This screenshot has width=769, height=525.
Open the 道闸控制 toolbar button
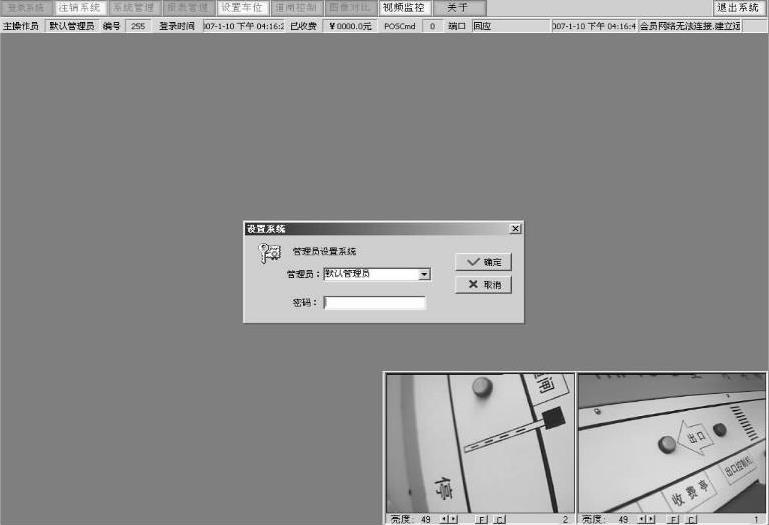tap(296, 8)
